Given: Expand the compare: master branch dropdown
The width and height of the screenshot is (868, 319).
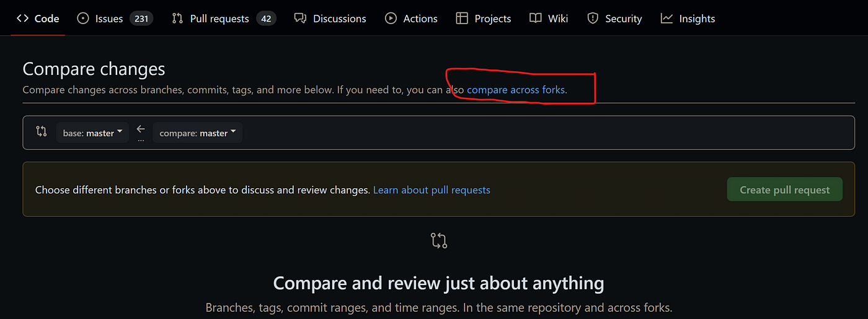Looking at the screenshot, I should 197,133.
